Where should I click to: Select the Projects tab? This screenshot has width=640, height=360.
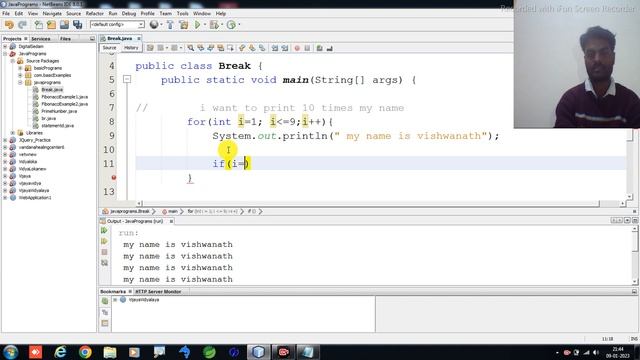click(12, 38)
